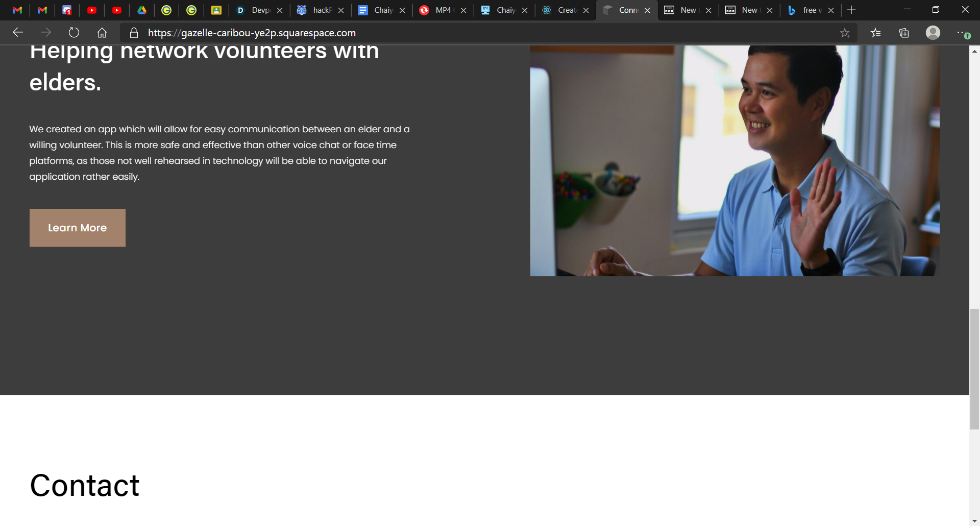Viewport: 980px width, 526px height.
Task: Add this page to favorites with the star
Action: [x=845, y=33]
